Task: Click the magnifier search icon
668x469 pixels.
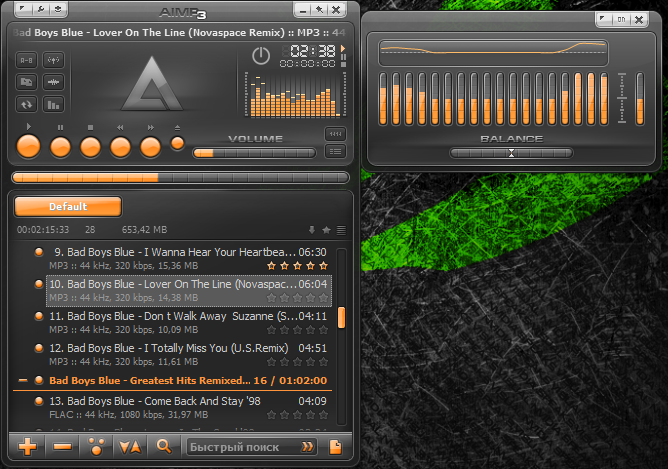Action: pos(164,447)
